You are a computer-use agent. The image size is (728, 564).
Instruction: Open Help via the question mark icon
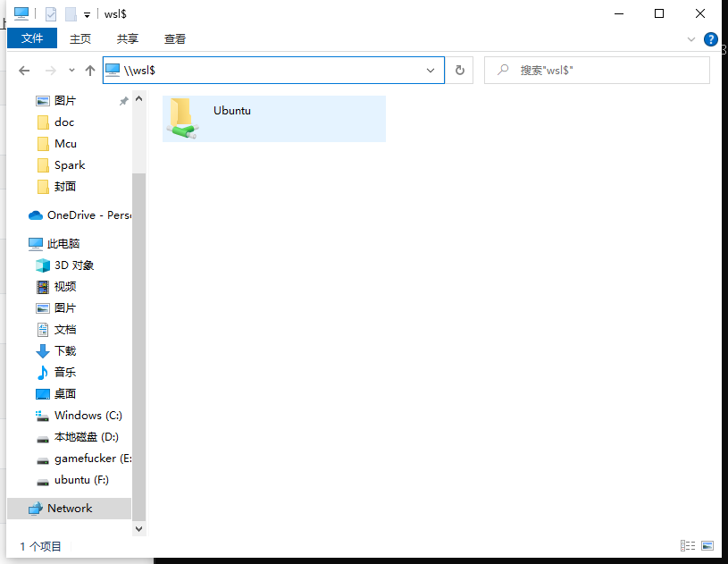[x=711, y=39]
